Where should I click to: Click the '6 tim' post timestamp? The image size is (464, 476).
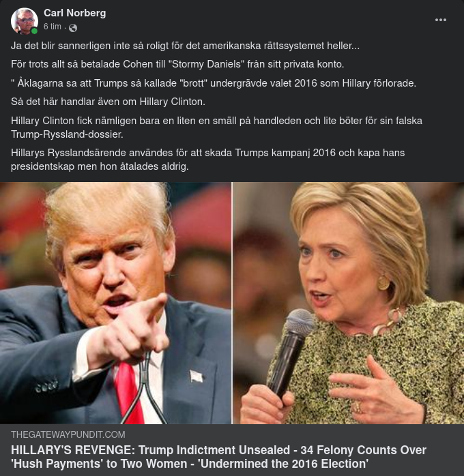[53, 27]
